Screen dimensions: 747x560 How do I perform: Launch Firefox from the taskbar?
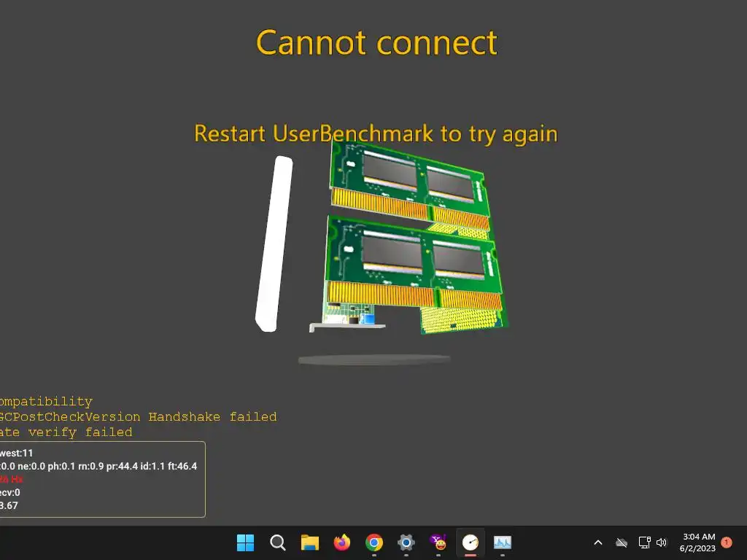coord(341,542)
